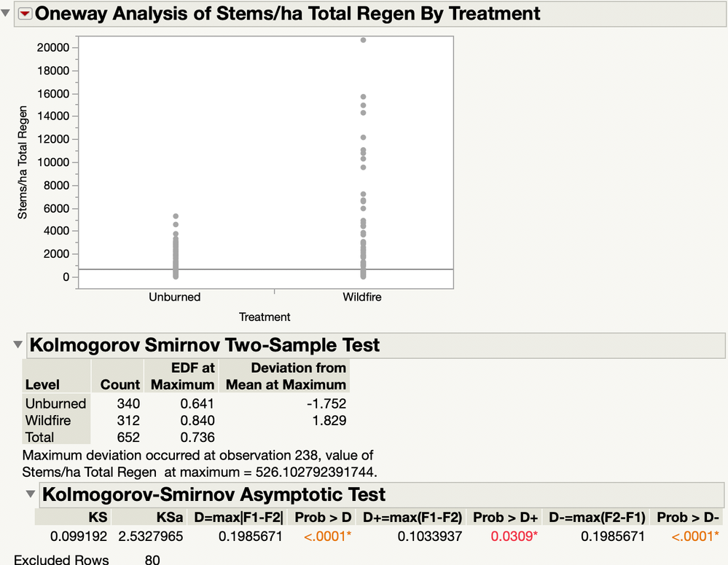Click the Wildfire point near 16000
This screenshot has width=728, height=565.
click(x=362, y=95)
